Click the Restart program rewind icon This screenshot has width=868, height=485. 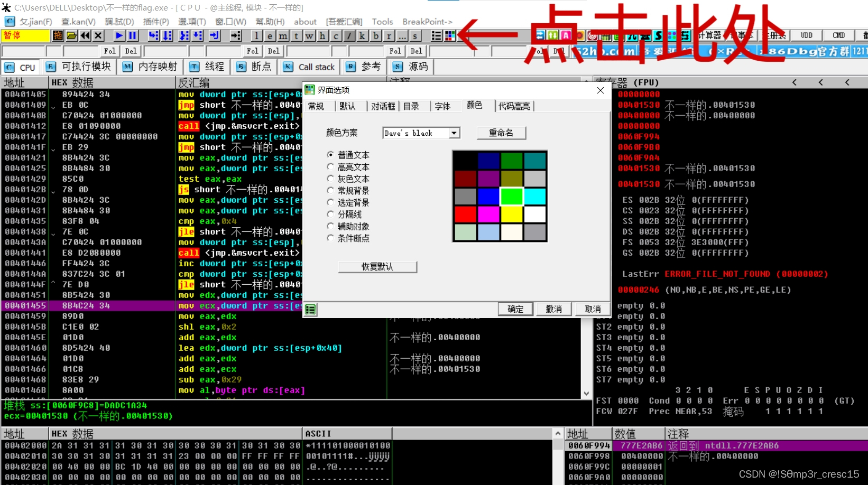coord(85,35)
